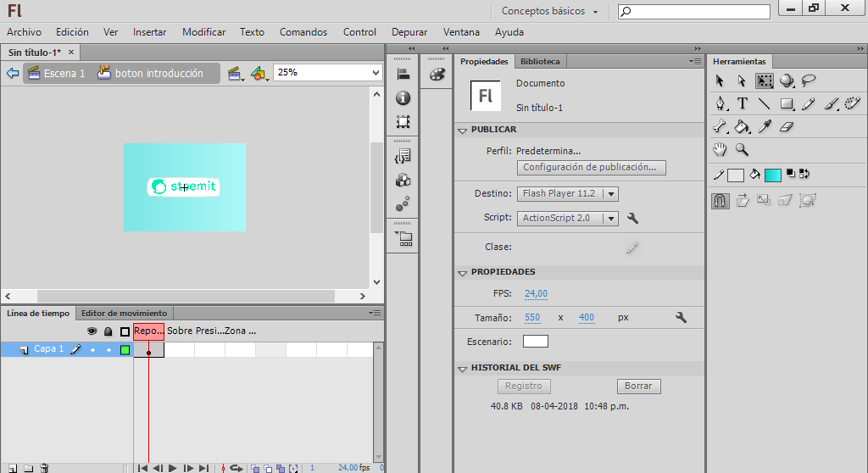Collapse the PROPIEDADES section
The height and width of the screenshot is (473, 868).
tap(462, 273)
